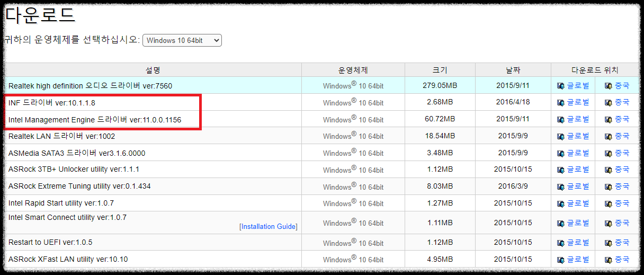
Task: Click the 8.03MB size cell
Action: 440,187
